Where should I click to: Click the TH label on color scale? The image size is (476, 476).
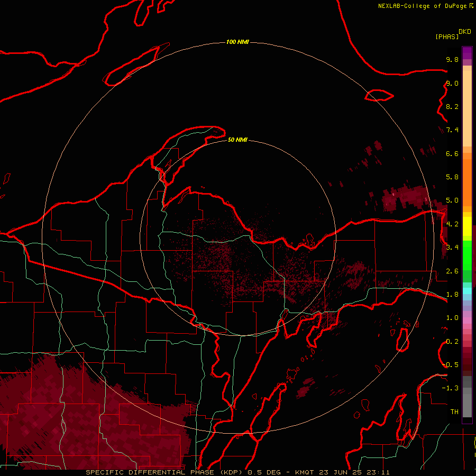(x=454, y=412)
